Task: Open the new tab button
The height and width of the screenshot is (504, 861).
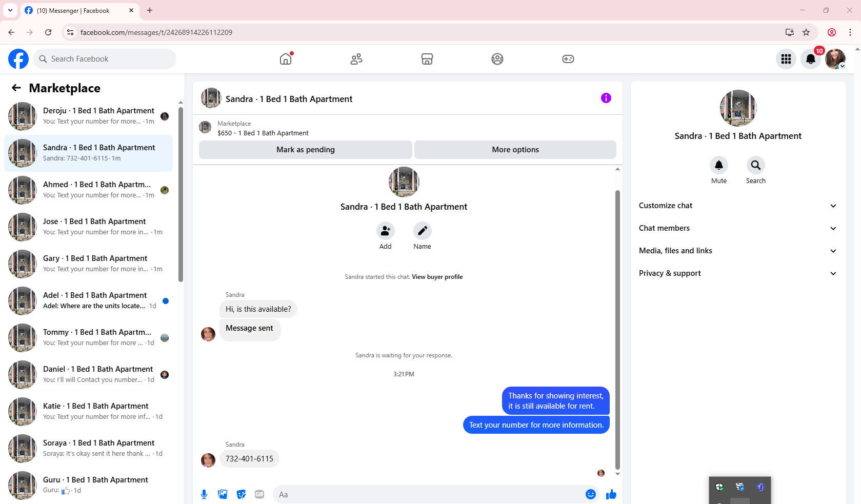Action: [150, 10]
